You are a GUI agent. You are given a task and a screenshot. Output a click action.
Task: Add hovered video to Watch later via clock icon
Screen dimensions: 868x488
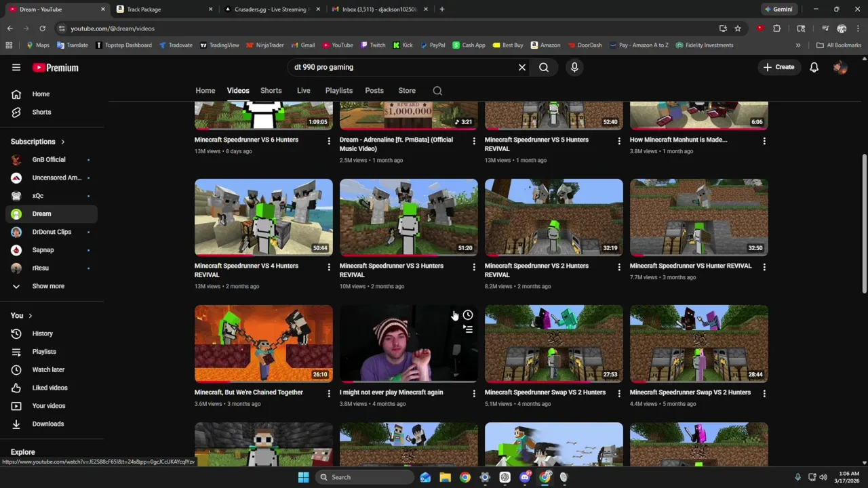click(468, 315)
